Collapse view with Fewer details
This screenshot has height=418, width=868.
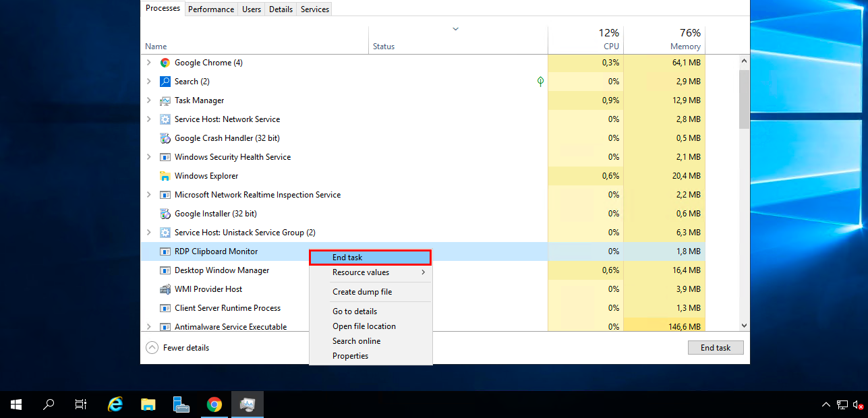pos(178,348)
